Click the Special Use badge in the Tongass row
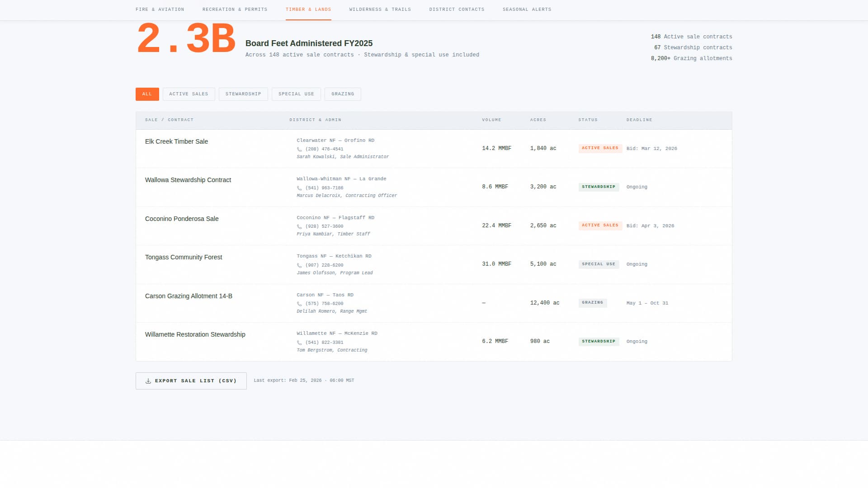 pyautogui.click(x=599, y=264)
